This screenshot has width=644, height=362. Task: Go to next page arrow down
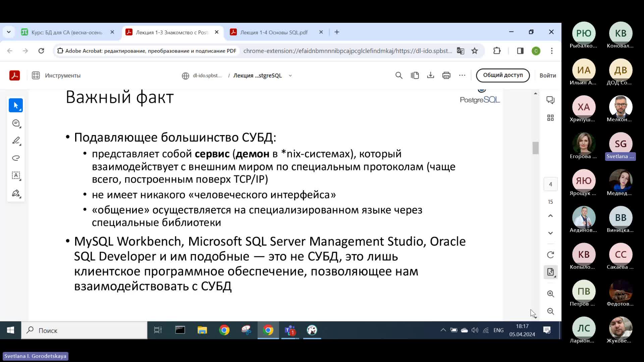point(550,233)
